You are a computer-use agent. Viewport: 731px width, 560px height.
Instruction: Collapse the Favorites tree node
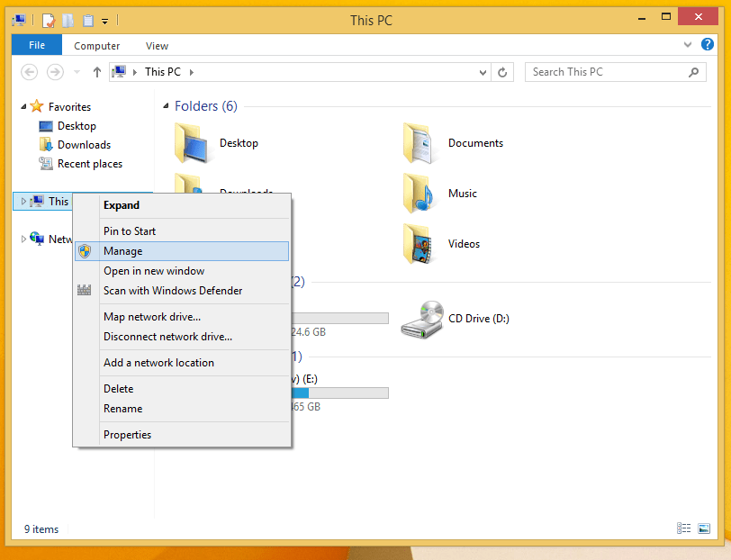[x=23, y=107]
